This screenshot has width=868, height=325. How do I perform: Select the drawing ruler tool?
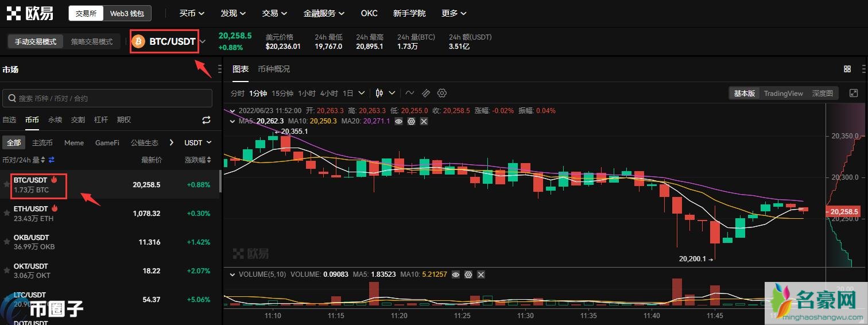[x=425, y=93]
